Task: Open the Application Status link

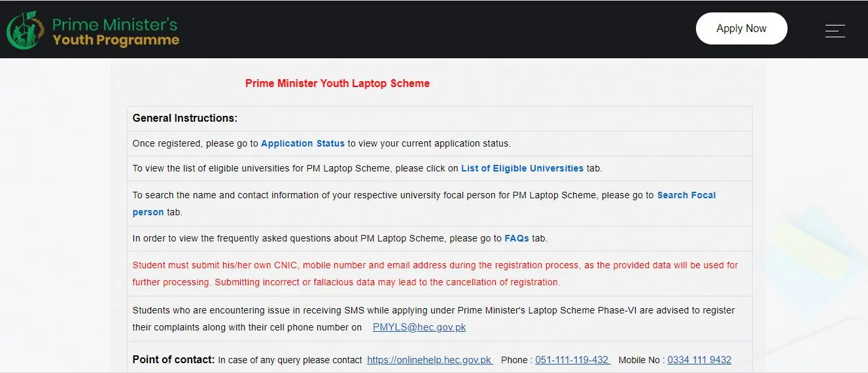Action: tap(303, 143)
